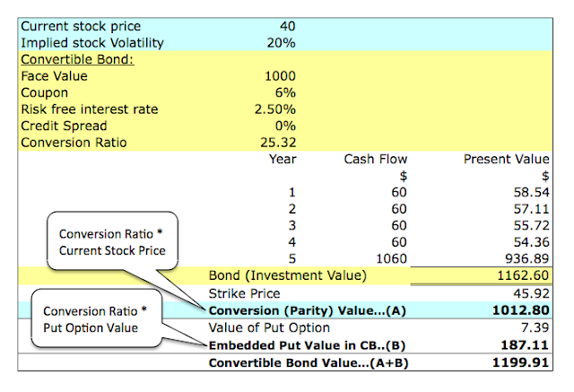The height and width of the screenshot is (392, 574).
Task: Click the 'Face Value' label
Action: (54, 76)
